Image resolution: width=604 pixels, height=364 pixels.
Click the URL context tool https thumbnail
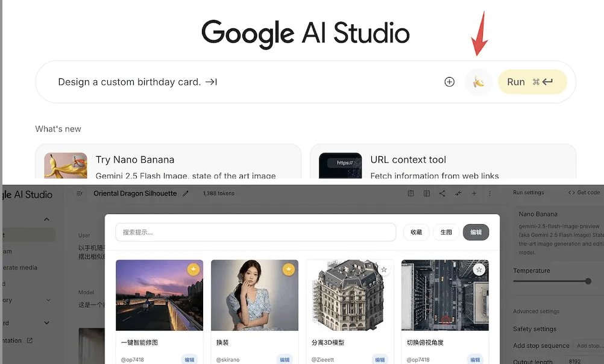pyautogui.click(x=340, y=166)
